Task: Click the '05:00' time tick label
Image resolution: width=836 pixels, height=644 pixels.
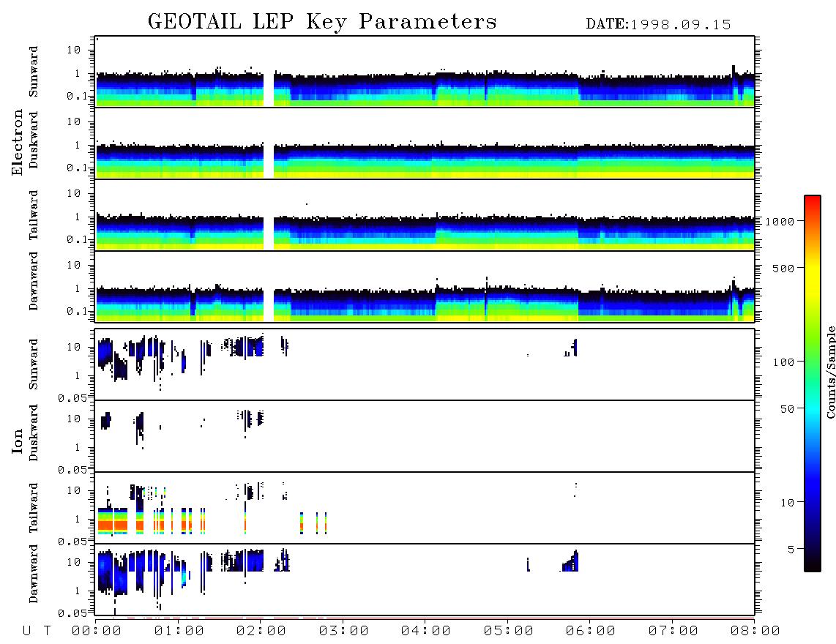Action: 509,632
